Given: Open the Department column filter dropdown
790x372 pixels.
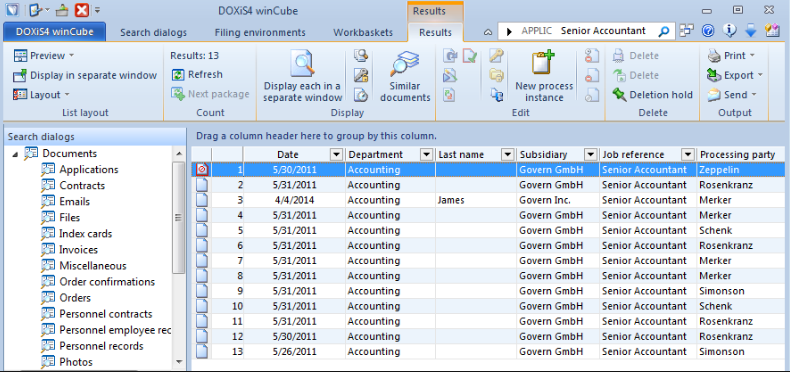Looking at the screenshot, I should click(426, 155).
